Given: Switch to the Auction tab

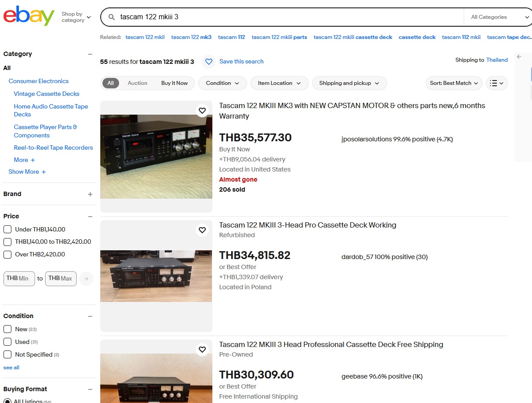Looking at the screenshot, I should [137, 83].
